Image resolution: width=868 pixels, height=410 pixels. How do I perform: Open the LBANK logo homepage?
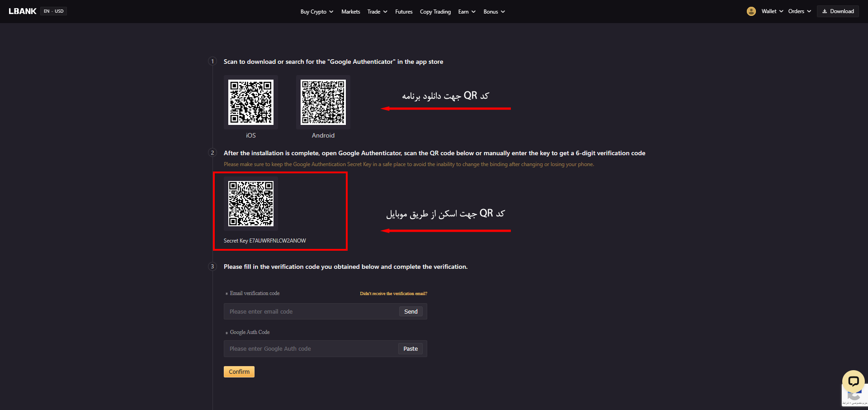pyautogui.click(x=23, y=11)
